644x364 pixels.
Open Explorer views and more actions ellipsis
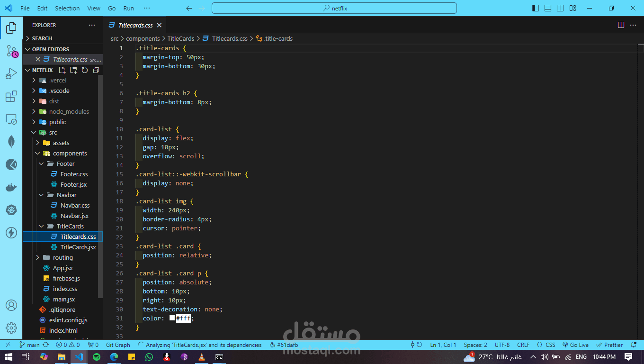coord(92,25)
